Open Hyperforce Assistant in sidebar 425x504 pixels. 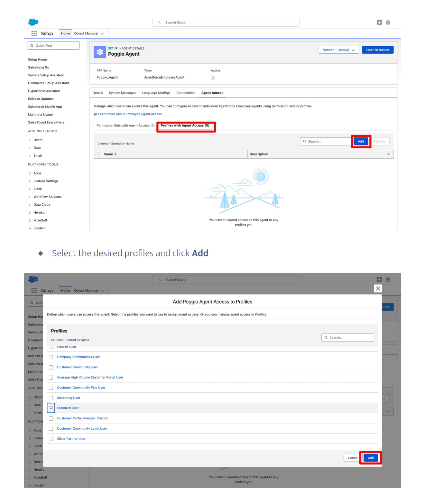point(44,91)
